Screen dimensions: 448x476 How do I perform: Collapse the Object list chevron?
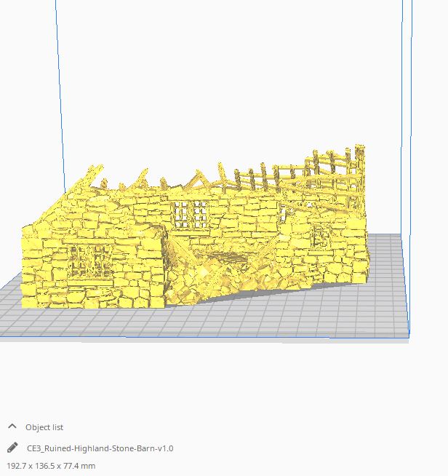click(x=12, y=427)
